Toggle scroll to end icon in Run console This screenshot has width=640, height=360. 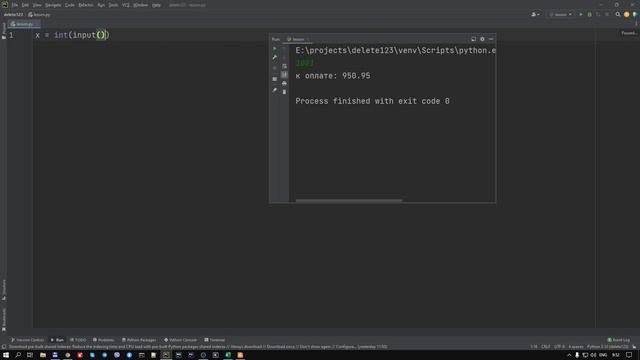click(x=284, y=75)
